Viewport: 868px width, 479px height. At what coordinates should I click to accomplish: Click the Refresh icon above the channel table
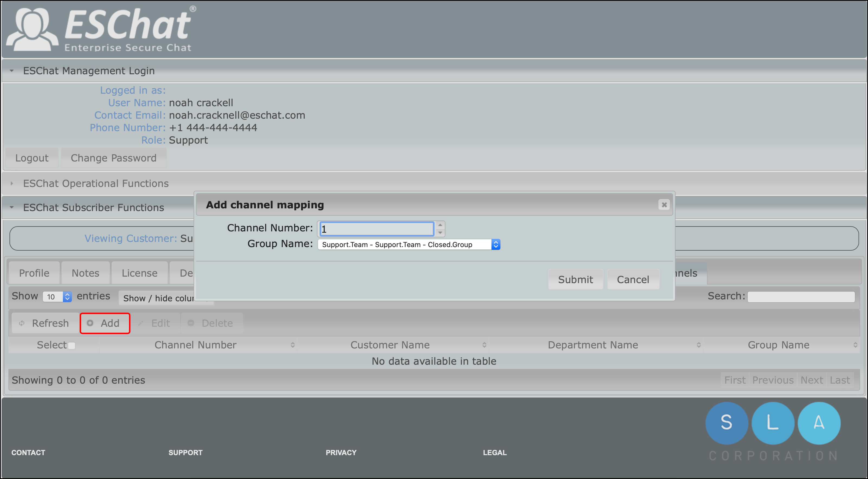coord(22,323)
